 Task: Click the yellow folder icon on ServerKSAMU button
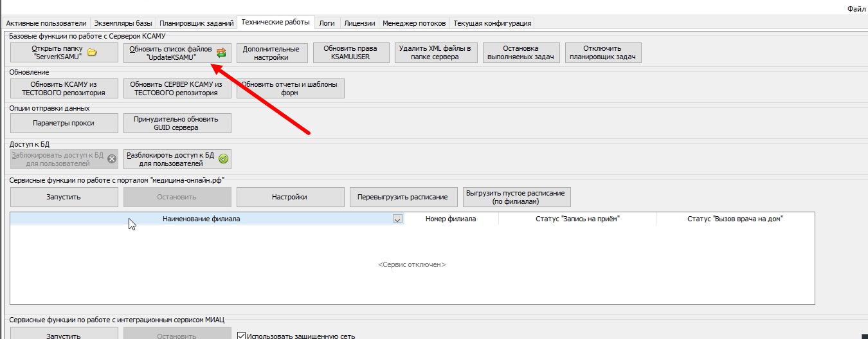tap(92, 53)
